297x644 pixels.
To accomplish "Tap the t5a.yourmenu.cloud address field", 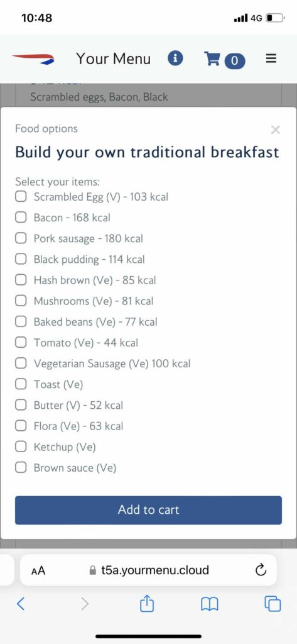I will click(148, 570).
